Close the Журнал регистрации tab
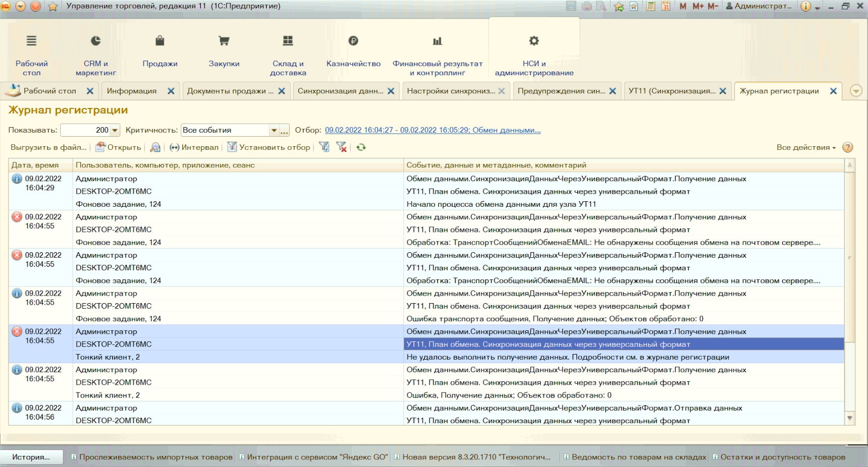Image resolution: width=868 pixels, height=467 pixels. [x=833, y=91]
